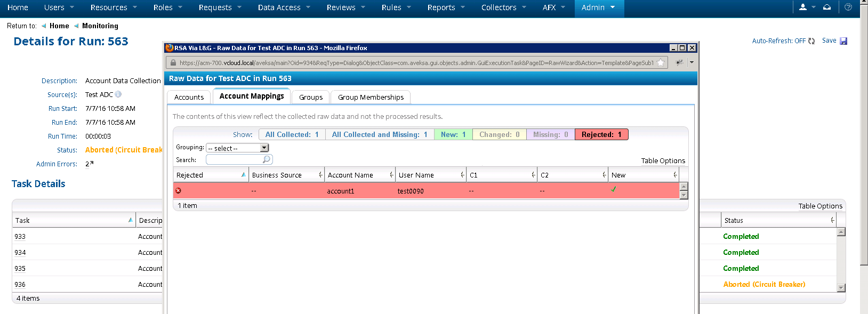868x314 pixels.
Task: Click the bookmark star in address bar
Action: click(x=661, y=62)
